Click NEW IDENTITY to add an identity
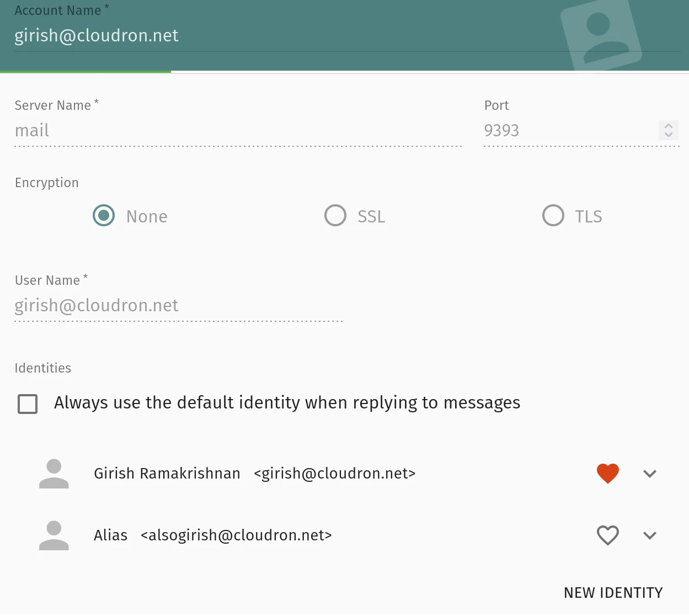The width and height of the screenshot is (689, 616). point(613,592)
